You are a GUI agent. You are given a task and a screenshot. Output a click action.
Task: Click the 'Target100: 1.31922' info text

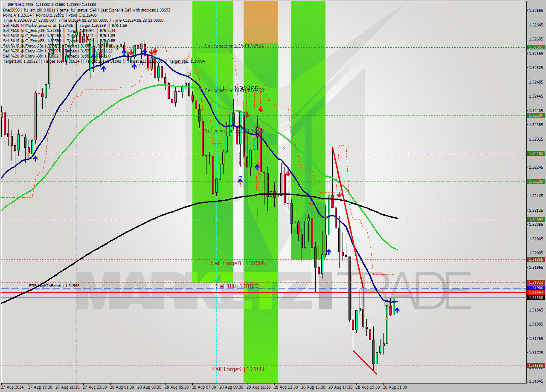(20, 61)
